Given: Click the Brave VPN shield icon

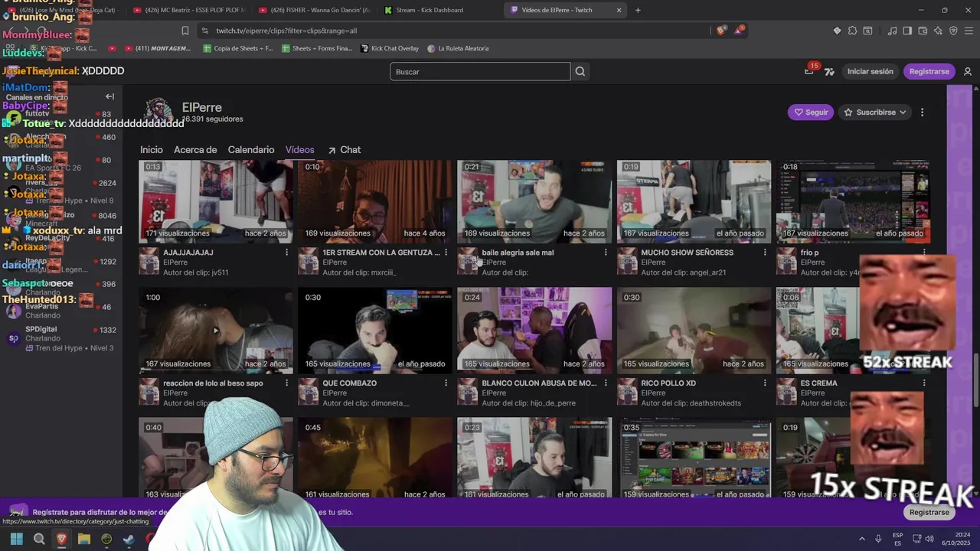Looking at the screenshot, I should tap(953, 31).
